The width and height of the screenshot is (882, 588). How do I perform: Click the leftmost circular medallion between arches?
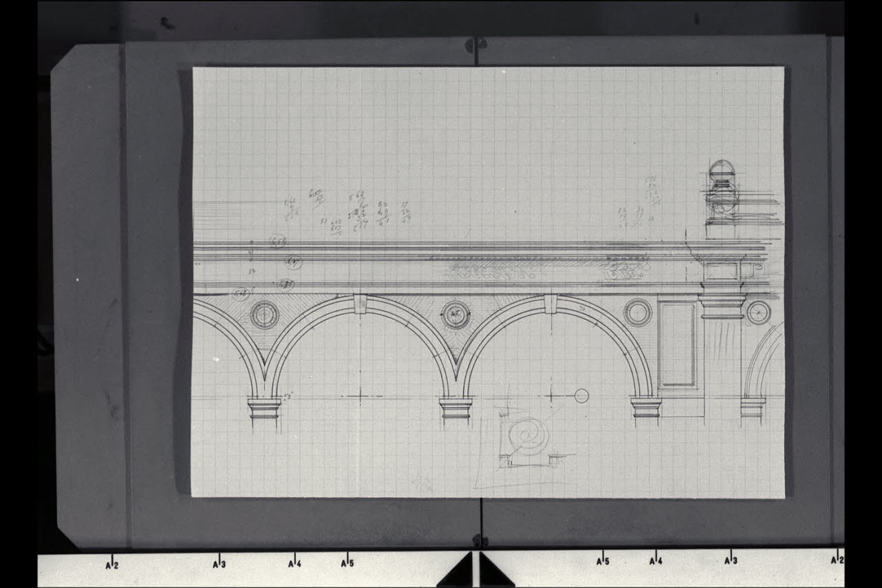click(265, 315)
